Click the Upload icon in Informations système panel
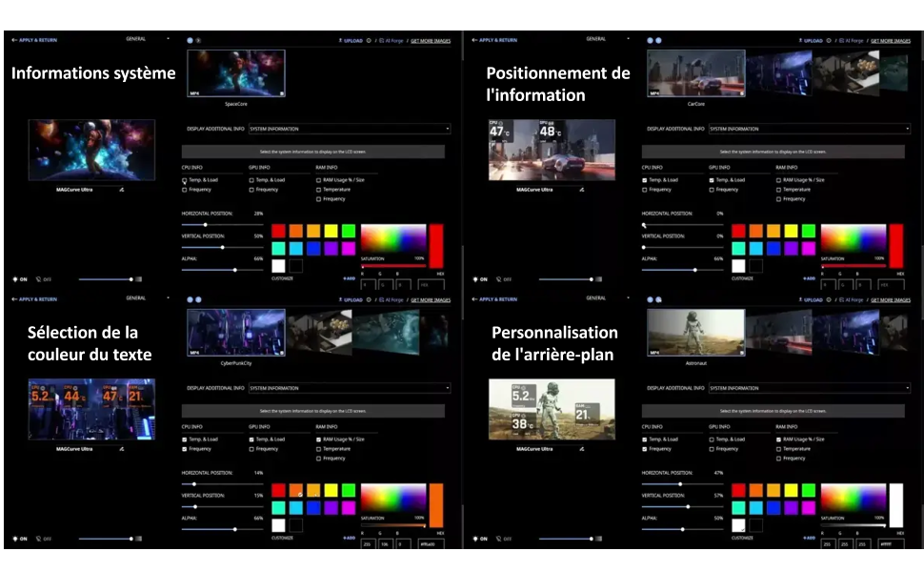Image resolution: width=924 pixels, height=572 pixels. point(340,41)
